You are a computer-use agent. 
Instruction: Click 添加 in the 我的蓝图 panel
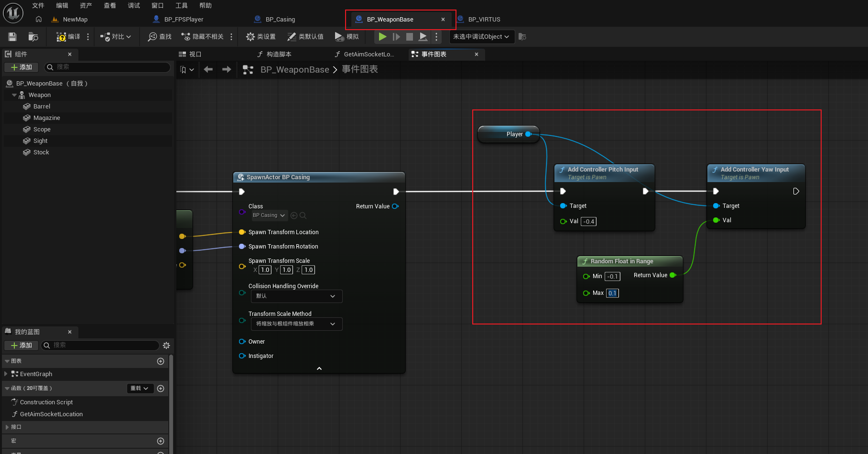click(x=22, y=346)
